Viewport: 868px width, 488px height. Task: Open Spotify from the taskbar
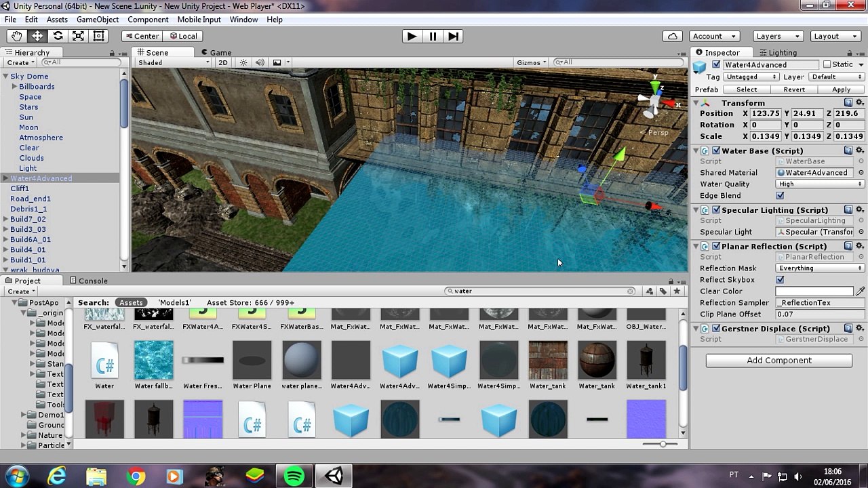tap(294, 476)
